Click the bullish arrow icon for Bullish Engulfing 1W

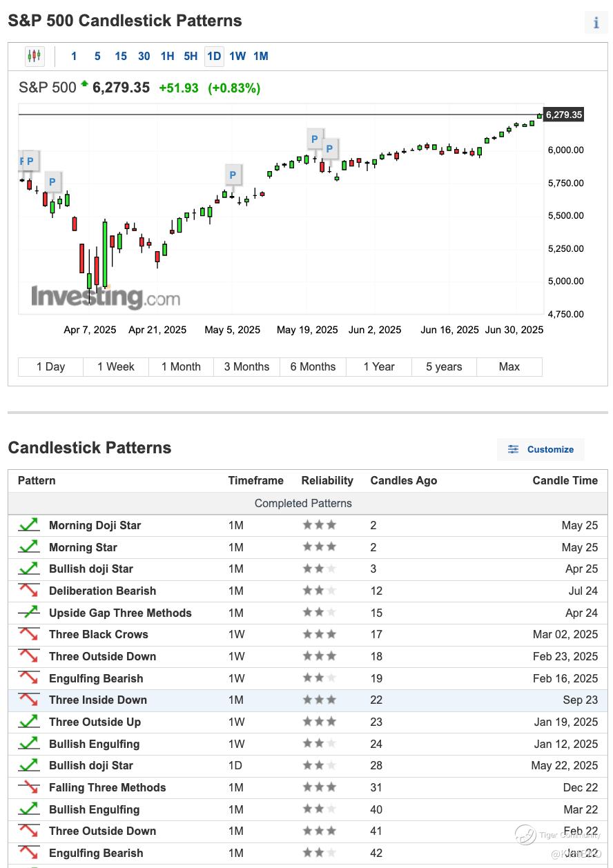[28, 744]
